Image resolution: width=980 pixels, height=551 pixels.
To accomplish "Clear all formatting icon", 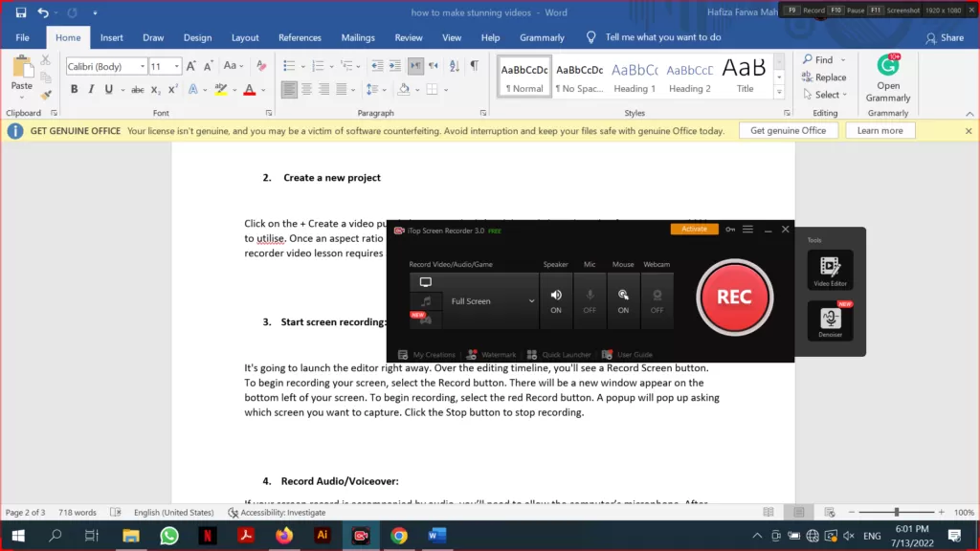I will tap(261, 66).
